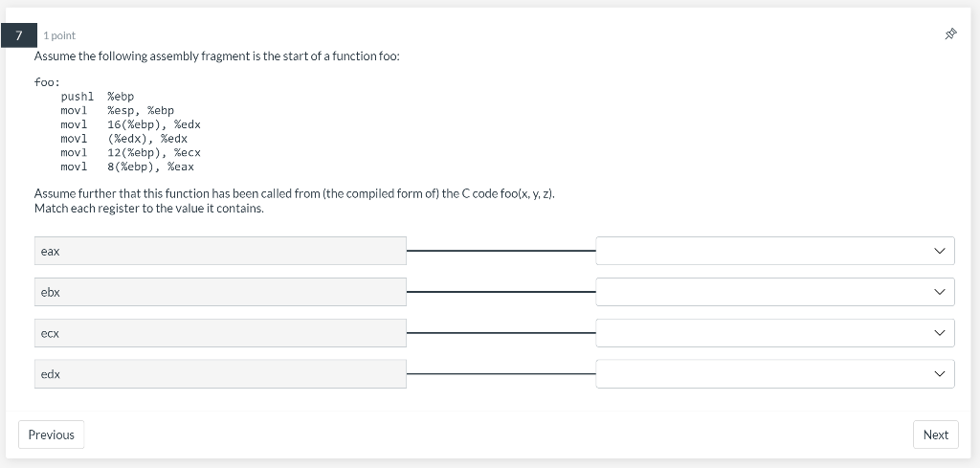Click the ecx register label box
The width and height of the screenshot is (980, 468).
click(220, 333)
